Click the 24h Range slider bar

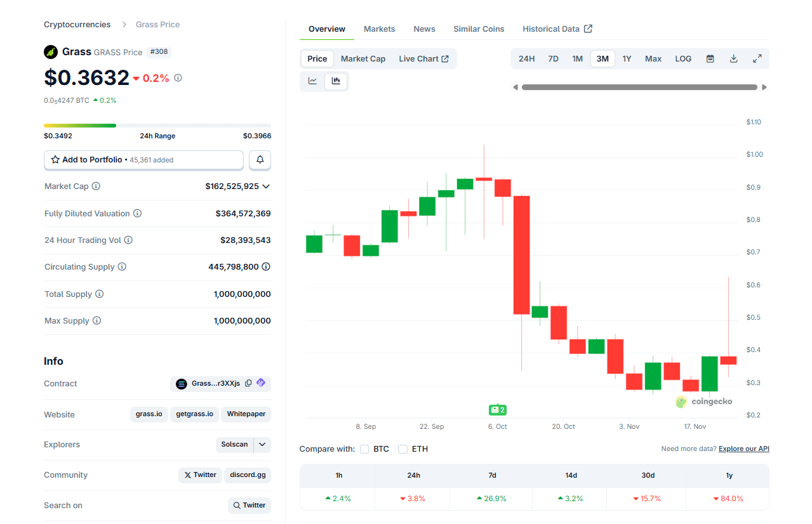[x=157, y=125]
